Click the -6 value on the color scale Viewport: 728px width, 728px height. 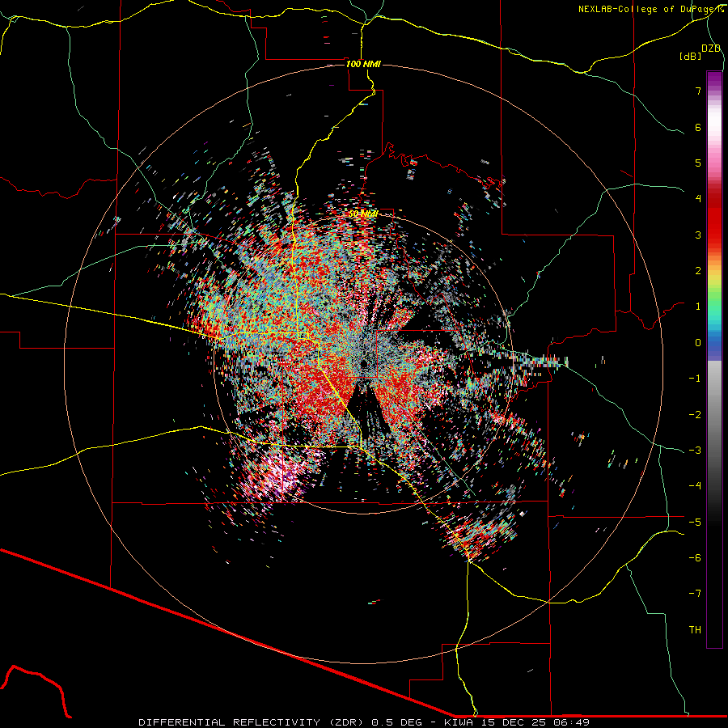695,557
